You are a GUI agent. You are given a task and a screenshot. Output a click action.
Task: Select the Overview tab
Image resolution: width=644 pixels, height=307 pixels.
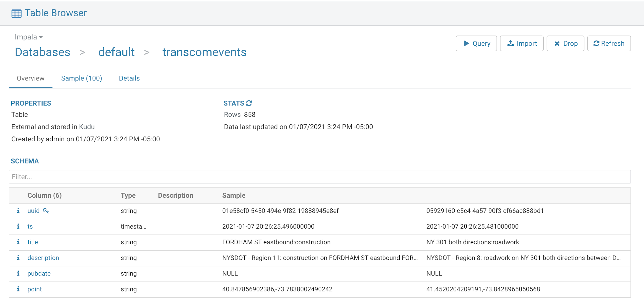coord(30,78)
